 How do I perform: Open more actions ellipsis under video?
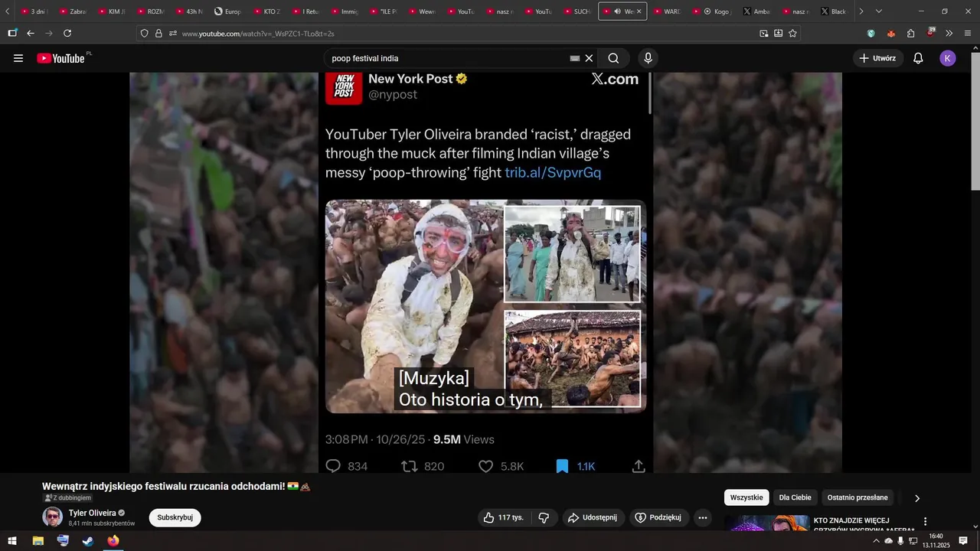tap(702, 518)
